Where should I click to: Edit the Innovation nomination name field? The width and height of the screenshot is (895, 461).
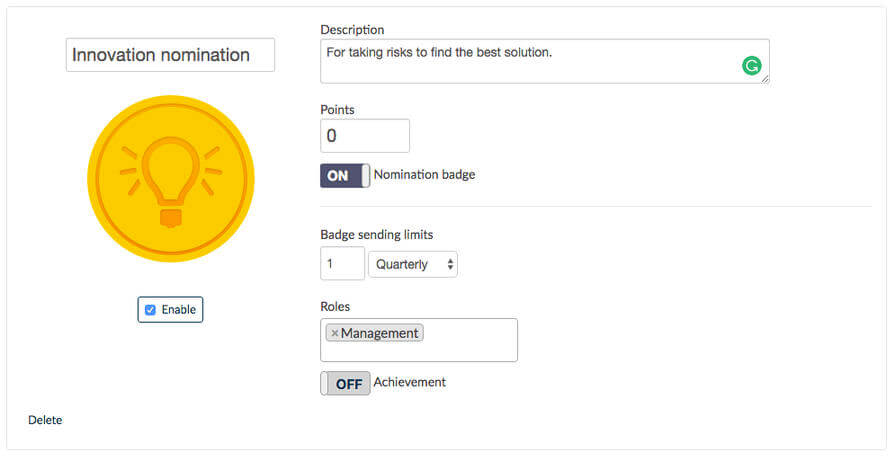(170, 55)
